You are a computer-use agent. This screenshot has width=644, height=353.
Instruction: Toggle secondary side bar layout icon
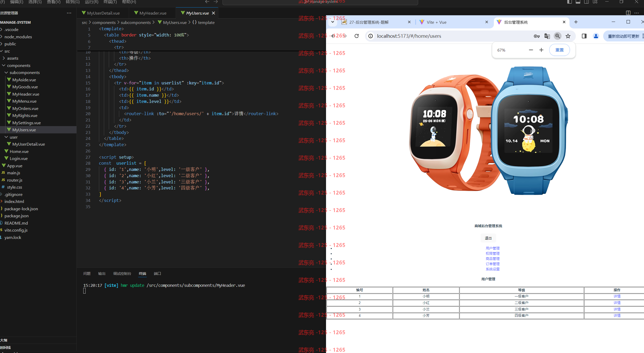586,2
